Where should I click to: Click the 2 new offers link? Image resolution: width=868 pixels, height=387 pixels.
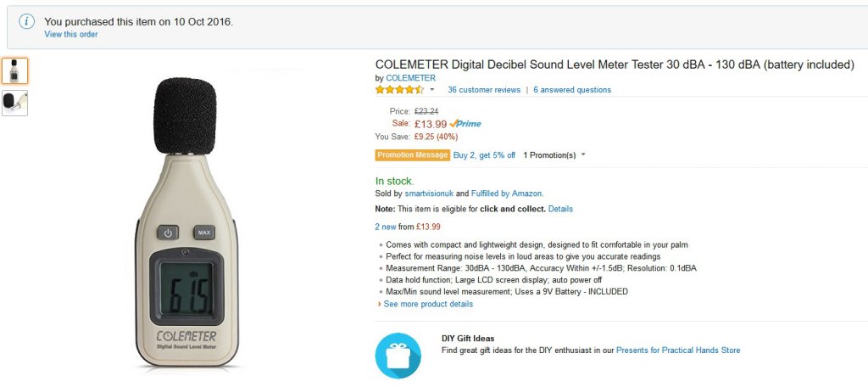[387, 227]
